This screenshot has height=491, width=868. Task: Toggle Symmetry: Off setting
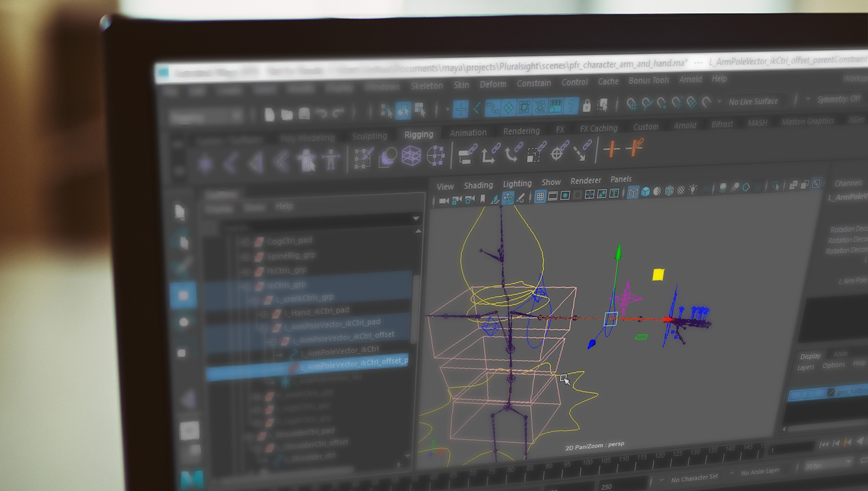coord(838,99)
